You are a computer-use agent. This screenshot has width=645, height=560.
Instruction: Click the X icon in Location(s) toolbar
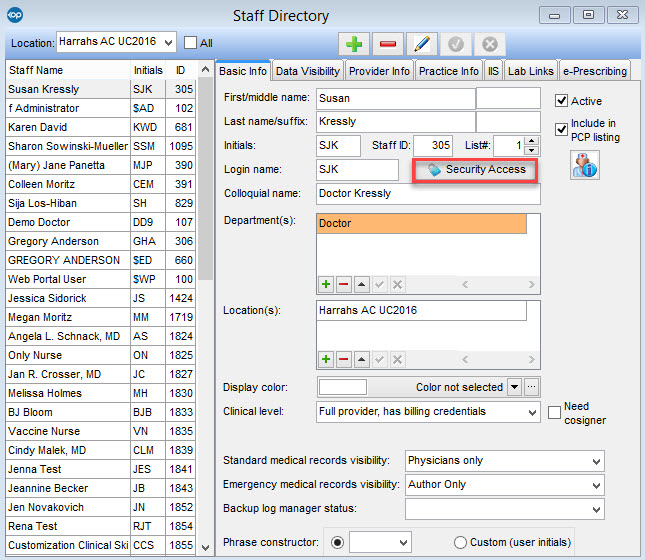tap(397, 360)
